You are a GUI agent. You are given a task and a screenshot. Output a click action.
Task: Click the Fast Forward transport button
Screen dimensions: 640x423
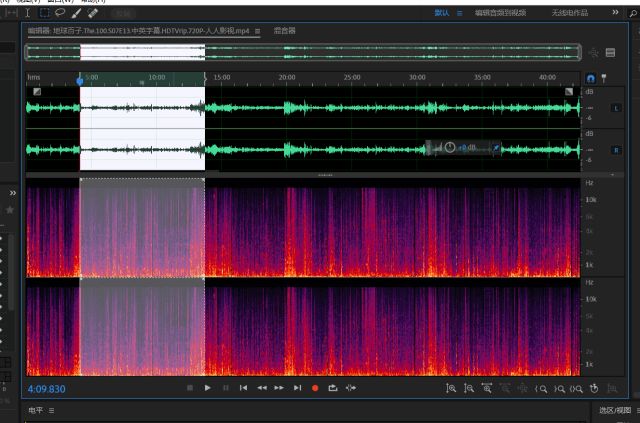pyautogui.click(x=279, y=388)
